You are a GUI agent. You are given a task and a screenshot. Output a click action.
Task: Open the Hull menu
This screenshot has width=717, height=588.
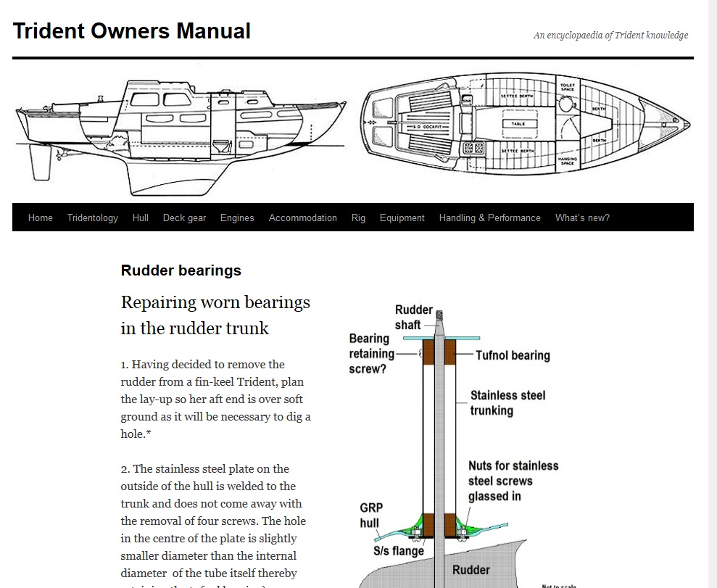point(141,218)
